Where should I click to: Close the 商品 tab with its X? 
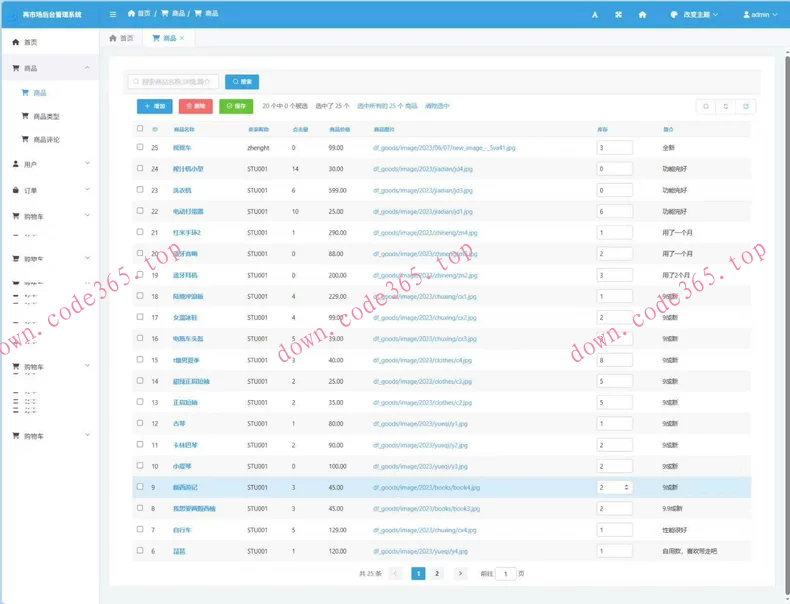click(x=182, y=38)
